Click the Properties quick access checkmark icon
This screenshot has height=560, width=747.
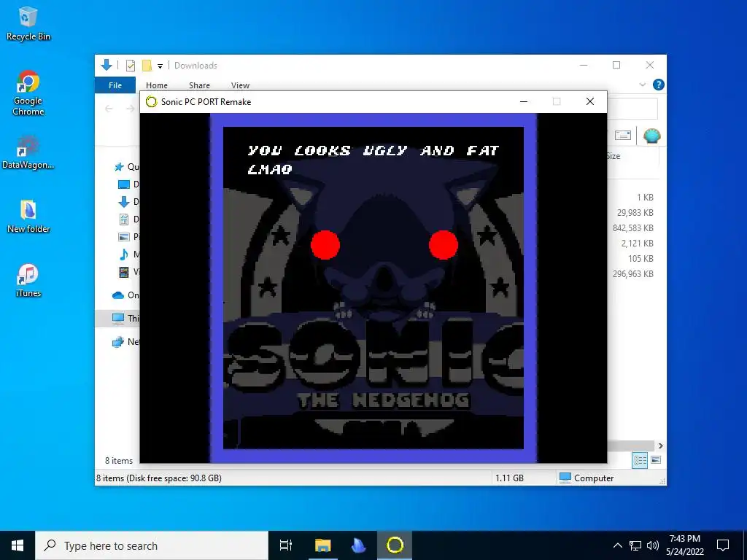[130, 66]
